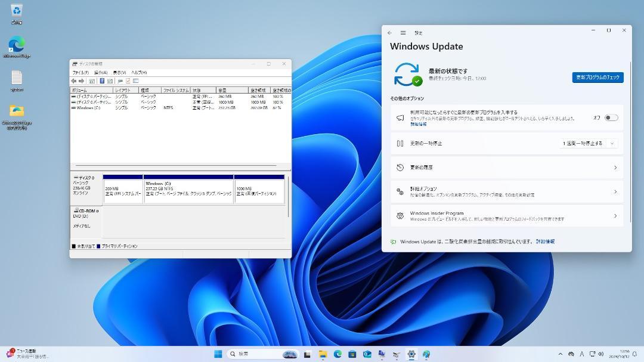
Task: Click the check for updates button
Action: coord(597,78)
